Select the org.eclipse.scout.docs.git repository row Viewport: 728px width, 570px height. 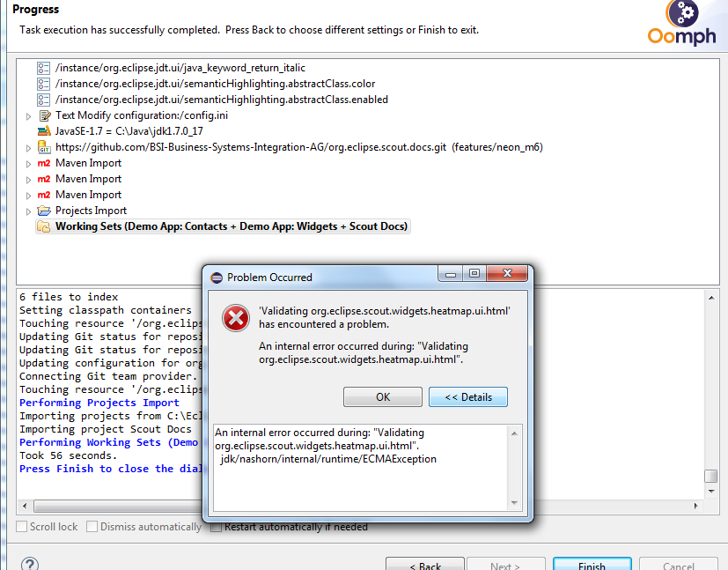tap(299, 147)
